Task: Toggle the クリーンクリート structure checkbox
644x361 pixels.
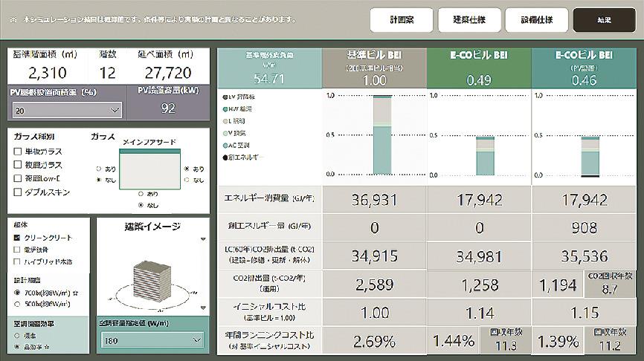Action: [18, 238]
